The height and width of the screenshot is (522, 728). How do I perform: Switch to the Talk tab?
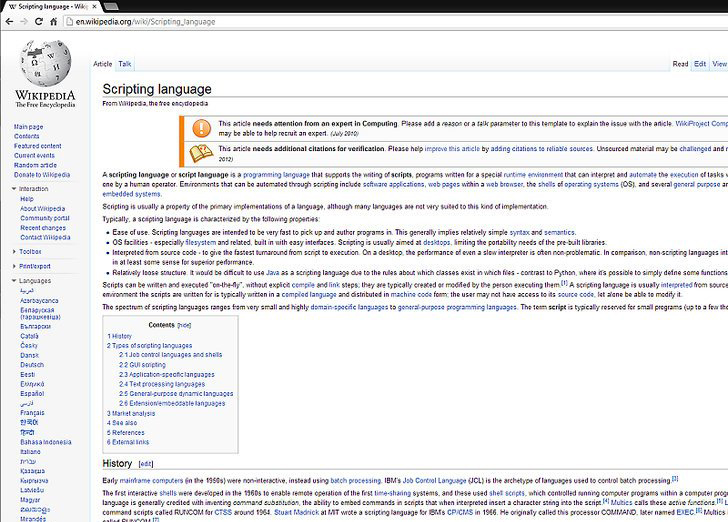pyautogui.click(x=124, y=64)
